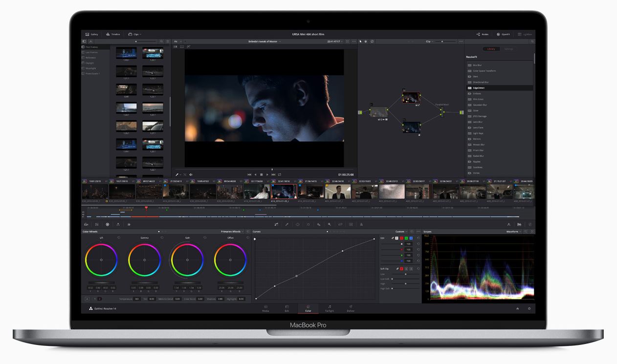Open the Nodes panel in top toolbar
Image resolution: width=617 pixels, height=364 pixels.
pyautogui.click(x=482, y=34)
